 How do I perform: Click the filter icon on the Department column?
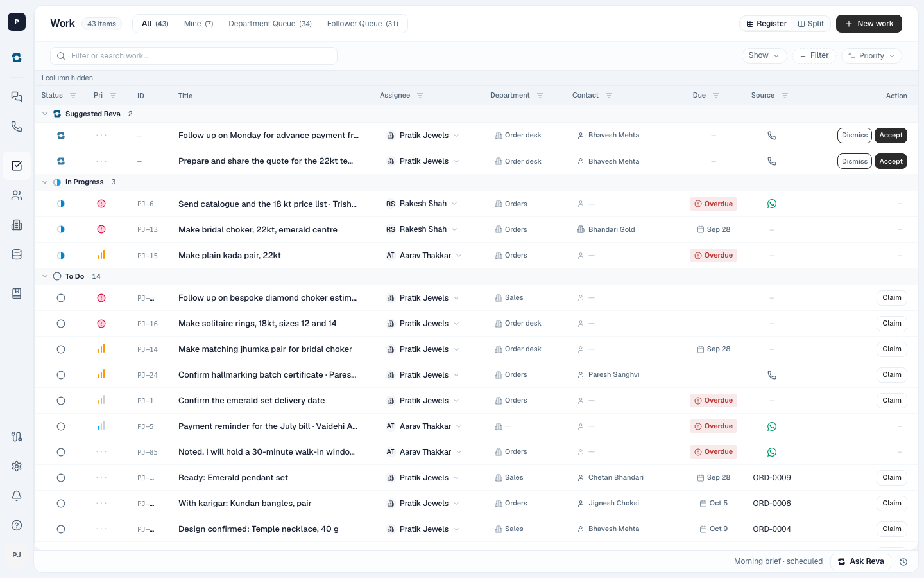tap(540, 96)
